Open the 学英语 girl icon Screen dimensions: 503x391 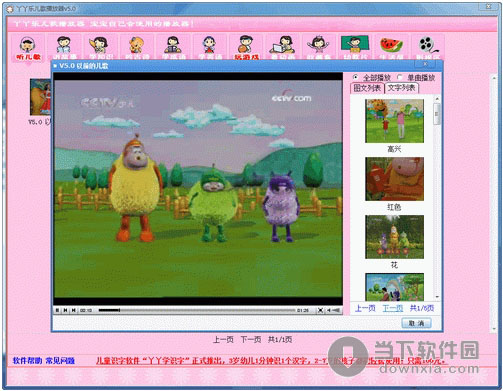(209, 48)
